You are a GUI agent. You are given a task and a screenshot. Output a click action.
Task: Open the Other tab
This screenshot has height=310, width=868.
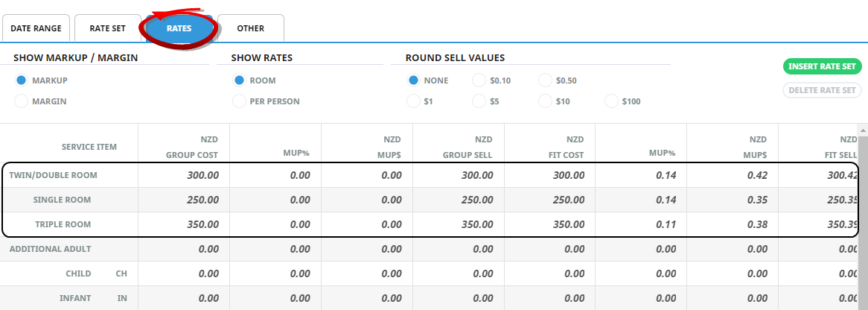coord(250,28)
